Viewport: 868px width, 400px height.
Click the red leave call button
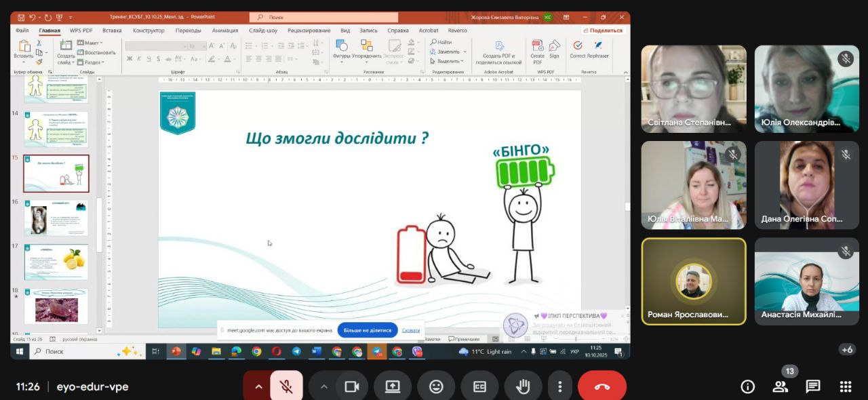click(601, 386)
